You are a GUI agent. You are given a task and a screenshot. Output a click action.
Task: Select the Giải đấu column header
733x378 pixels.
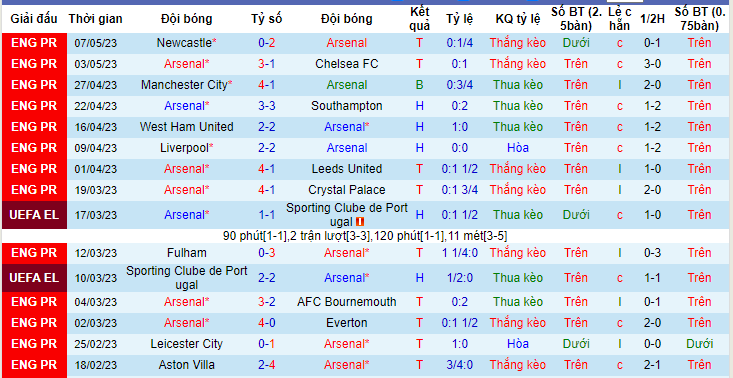[x=34, y=19]
